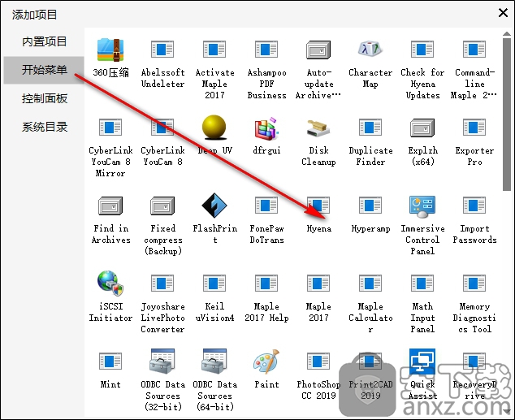Pick the Ashampoo PDF Business icon

pos(266,50)
